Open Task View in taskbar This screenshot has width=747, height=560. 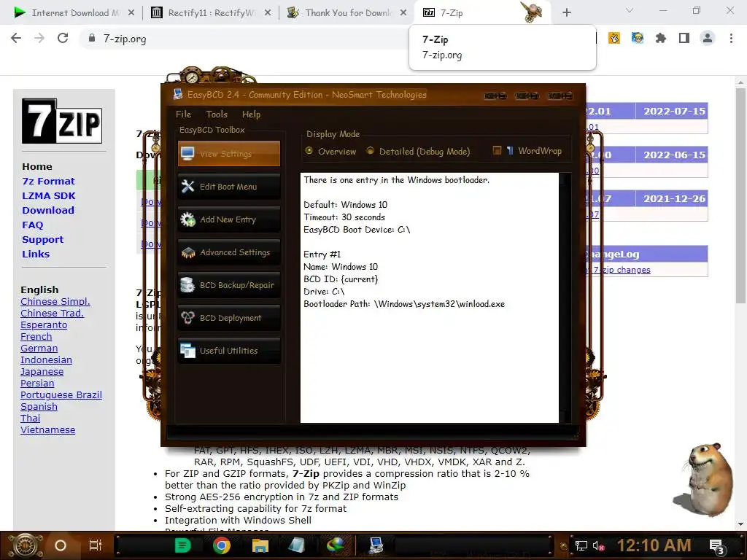[x=96, y=545]
